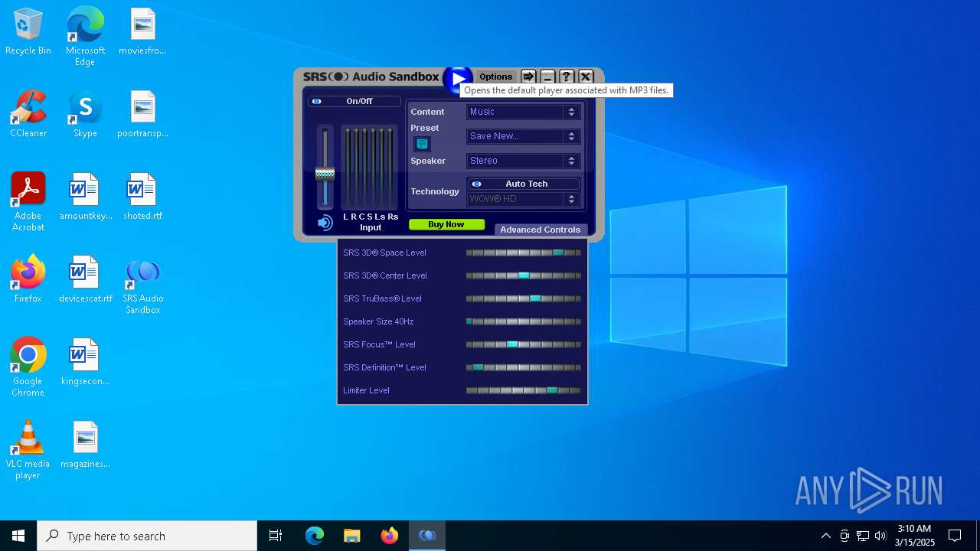Open help with the question mark icon
Image resolution: width=980 pixels, height=551 pixels.
[567, 77]
